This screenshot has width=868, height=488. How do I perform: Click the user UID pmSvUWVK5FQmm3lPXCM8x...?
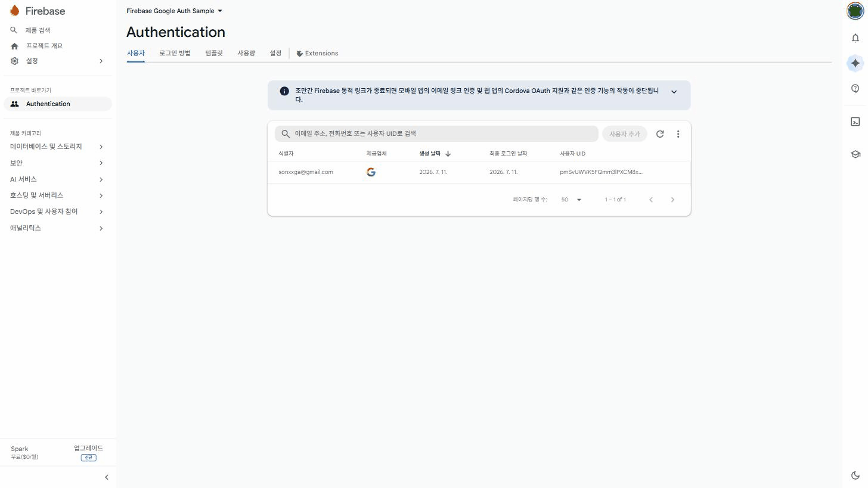(601, 172)
